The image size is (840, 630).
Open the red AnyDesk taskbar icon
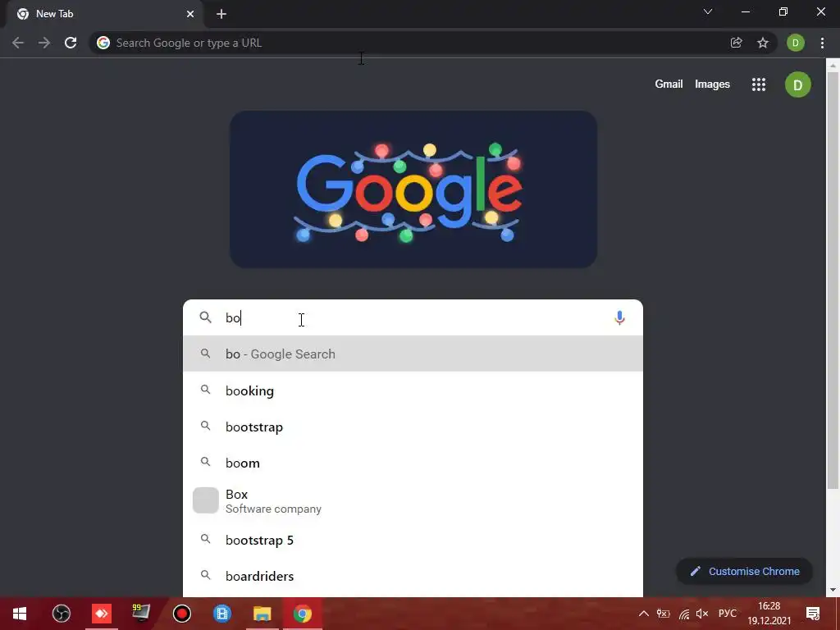101,614
